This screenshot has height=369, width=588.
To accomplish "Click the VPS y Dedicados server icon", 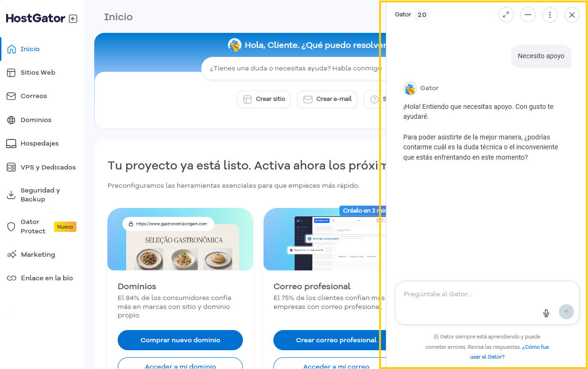I will 11,167.
